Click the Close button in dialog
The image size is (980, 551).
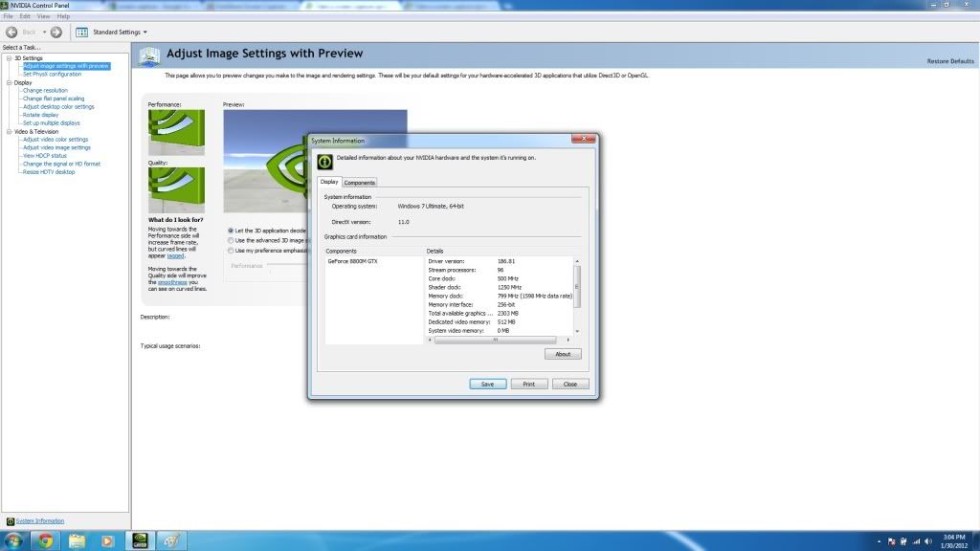(570, 385)
